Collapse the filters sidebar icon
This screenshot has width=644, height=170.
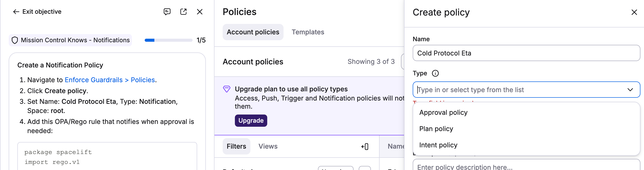point(365,147)
